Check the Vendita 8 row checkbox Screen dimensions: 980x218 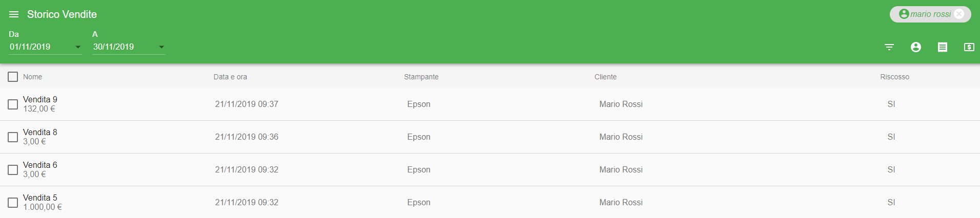click(13, 137)
